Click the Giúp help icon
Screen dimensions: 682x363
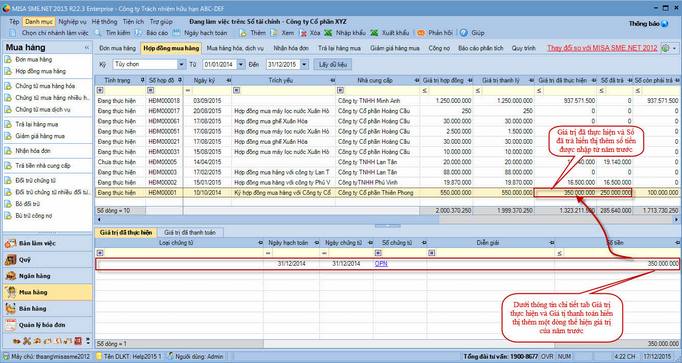point(464,33)
